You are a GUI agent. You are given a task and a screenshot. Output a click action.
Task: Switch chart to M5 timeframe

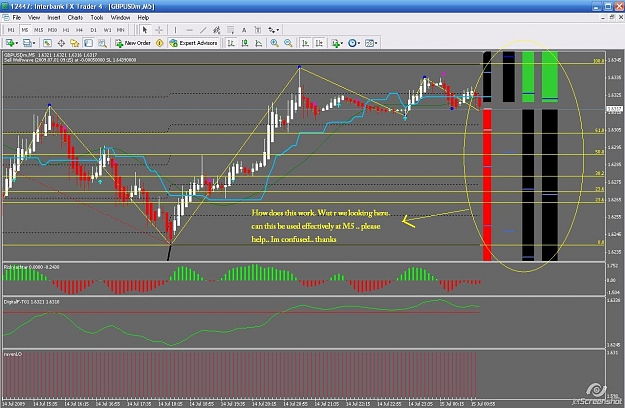pyautogui.click(x=25, y=30)
